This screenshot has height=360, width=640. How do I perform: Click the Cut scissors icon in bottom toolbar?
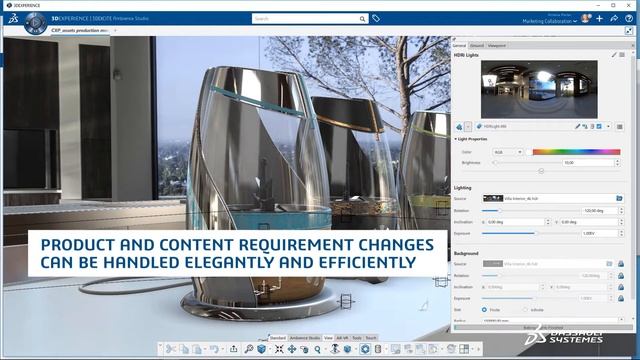point(171,349)
